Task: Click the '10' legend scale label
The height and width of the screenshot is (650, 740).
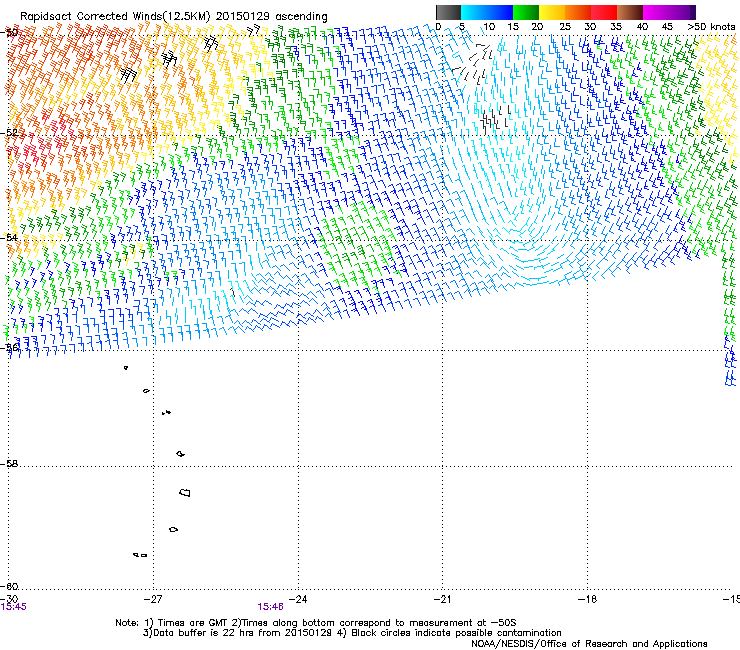Action: 489,27
